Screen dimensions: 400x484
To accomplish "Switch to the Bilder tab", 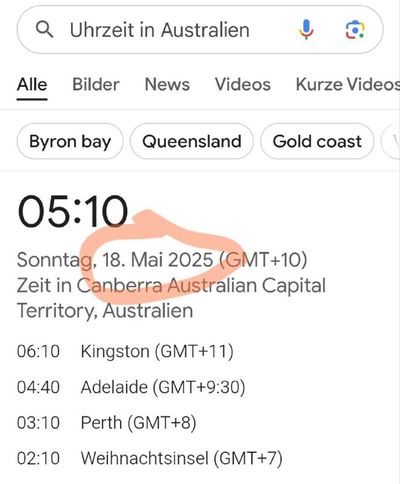I will (x=96, y=85).
